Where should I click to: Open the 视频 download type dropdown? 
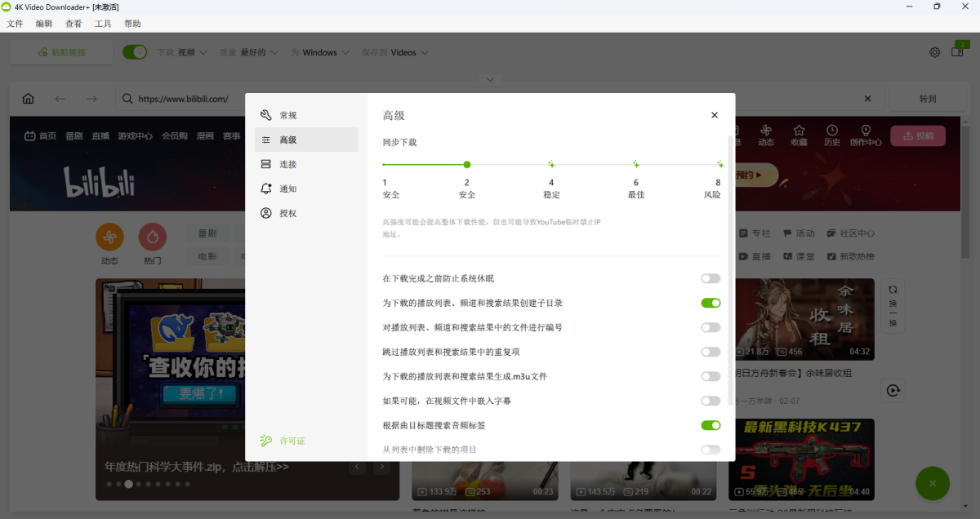click(191, 51)
